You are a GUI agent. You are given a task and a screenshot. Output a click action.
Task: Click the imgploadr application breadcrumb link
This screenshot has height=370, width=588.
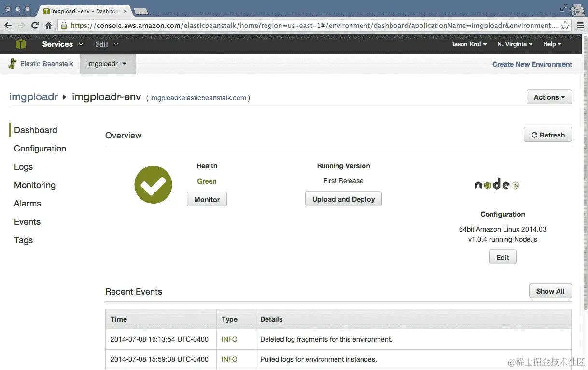coord(33,97)
